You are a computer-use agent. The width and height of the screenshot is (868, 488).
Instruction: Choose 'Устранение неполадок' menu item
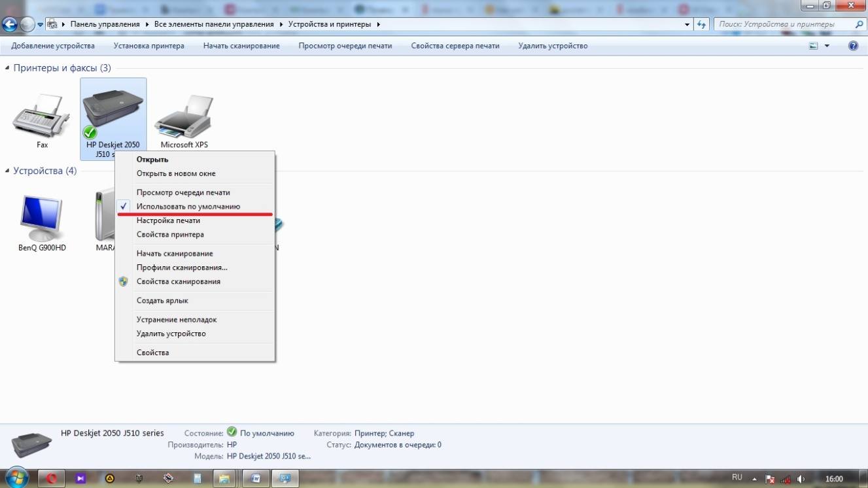pyautogui.click(x=195, y=320)
